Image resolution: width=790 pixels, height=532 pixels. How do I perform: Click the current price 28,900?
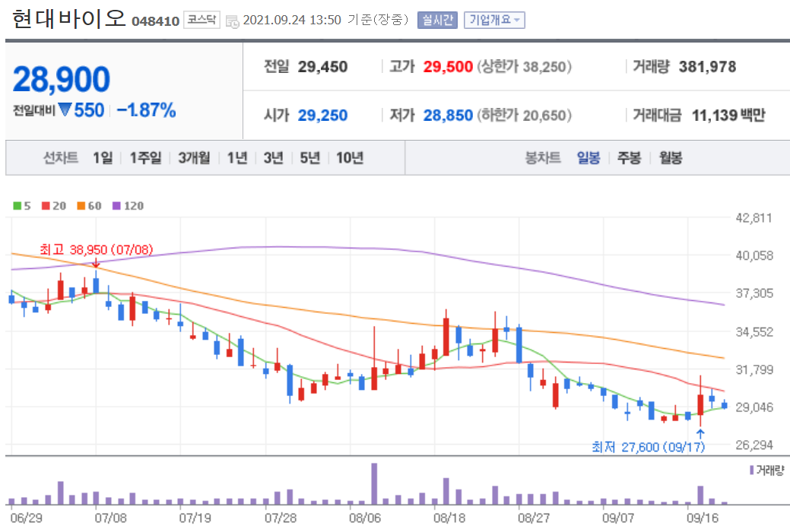coord(62,79)
